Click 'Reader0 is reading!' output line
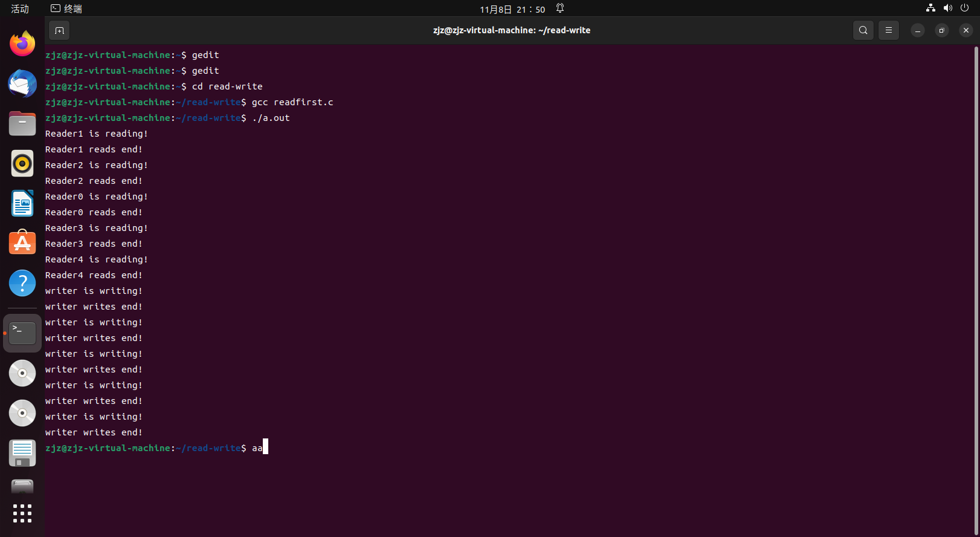 (x=97, y=197)
